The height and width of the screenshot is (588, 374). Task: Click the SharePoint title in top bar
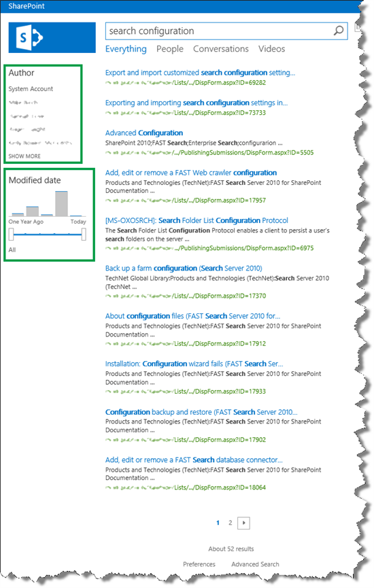click(x=27, y=6)
